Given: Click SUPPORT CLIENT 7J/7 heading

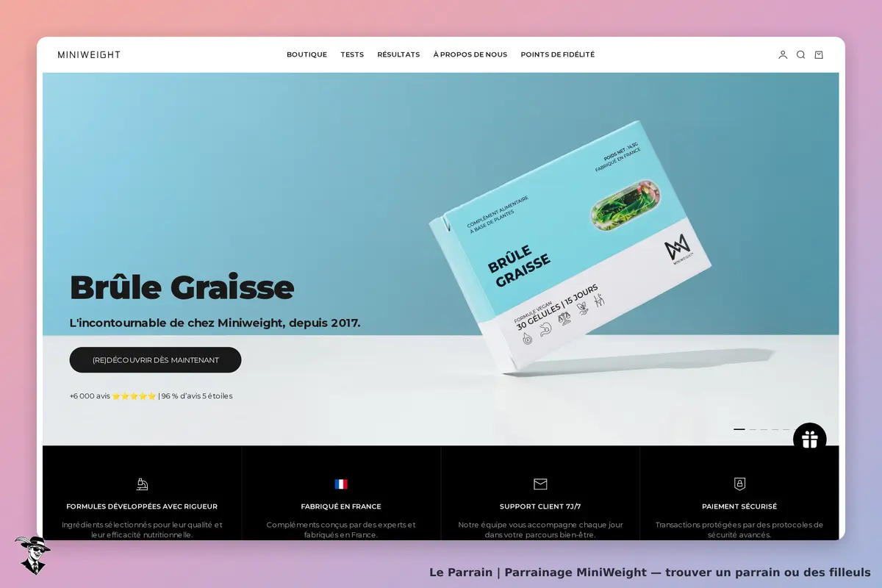Looking at the screenshot, I should (x=540, y=506).
